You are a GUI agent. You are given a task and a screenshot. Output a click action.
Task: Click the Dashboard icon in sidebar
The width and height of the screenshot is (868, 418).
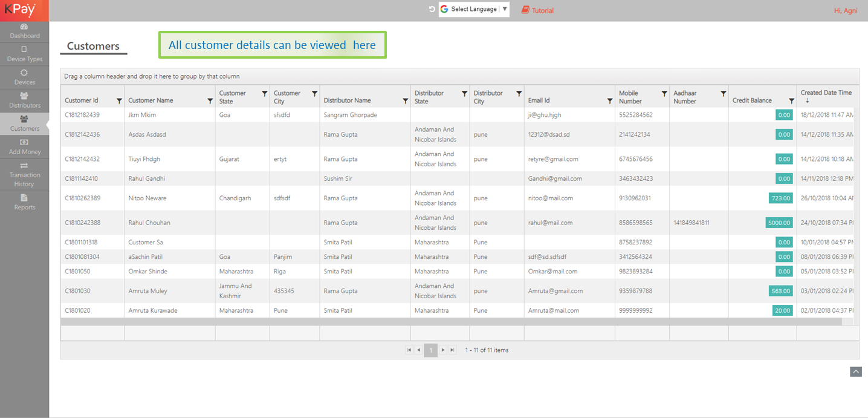pyautogui.click(x=24, y=27)
